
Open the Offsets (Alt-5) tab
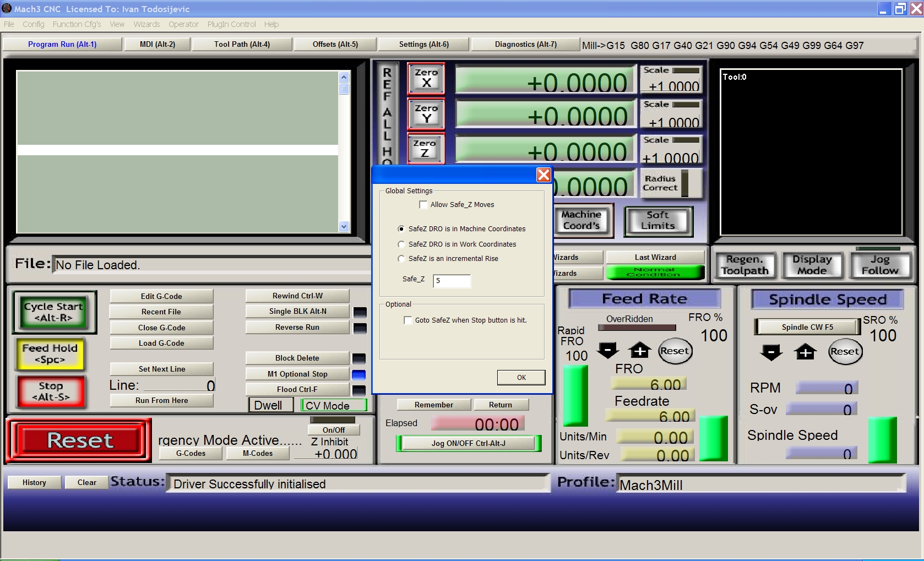coord(335,45)
